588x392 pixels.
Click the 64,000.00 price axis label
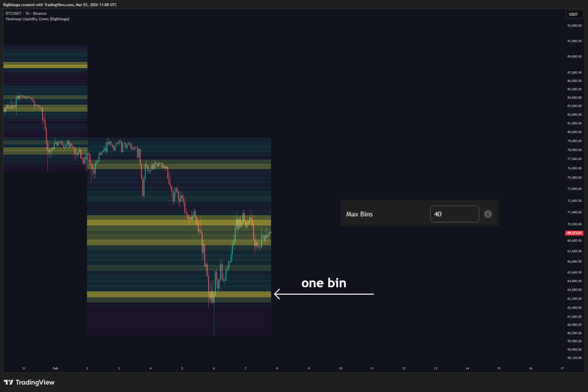pyautogui.click(x=574, y=290)
